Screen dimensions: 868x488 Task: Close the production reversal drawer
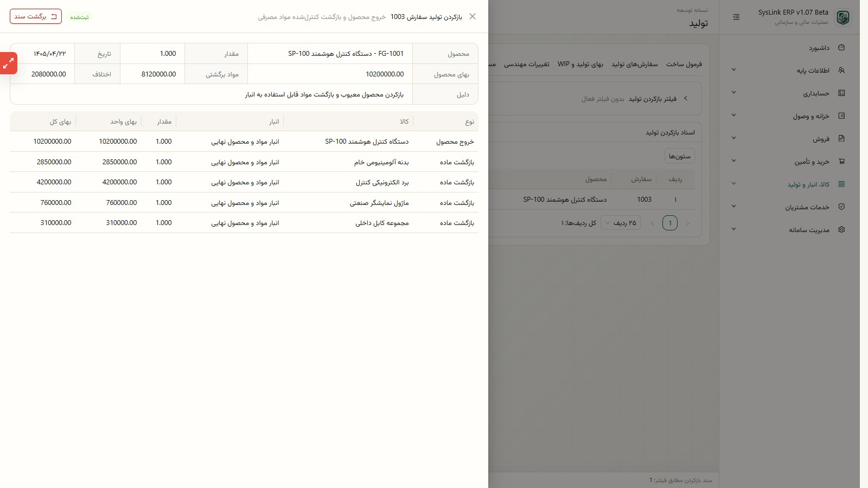click(473, 16)
